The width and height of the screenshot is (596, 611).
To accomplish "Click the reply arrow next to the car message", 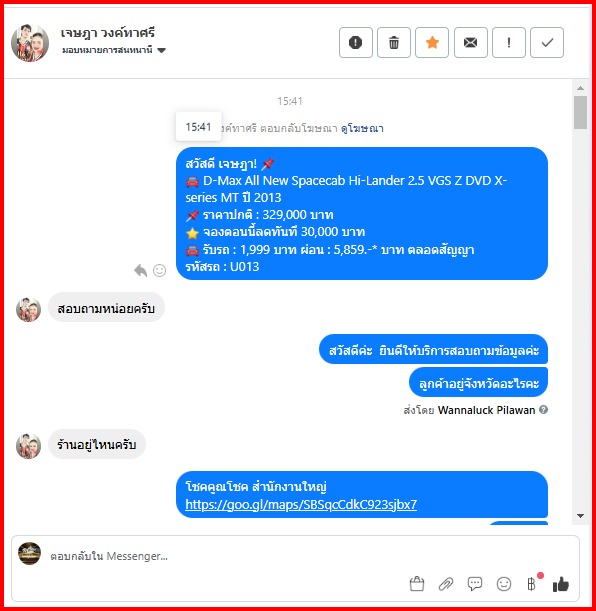I will [x=140, y=270].
